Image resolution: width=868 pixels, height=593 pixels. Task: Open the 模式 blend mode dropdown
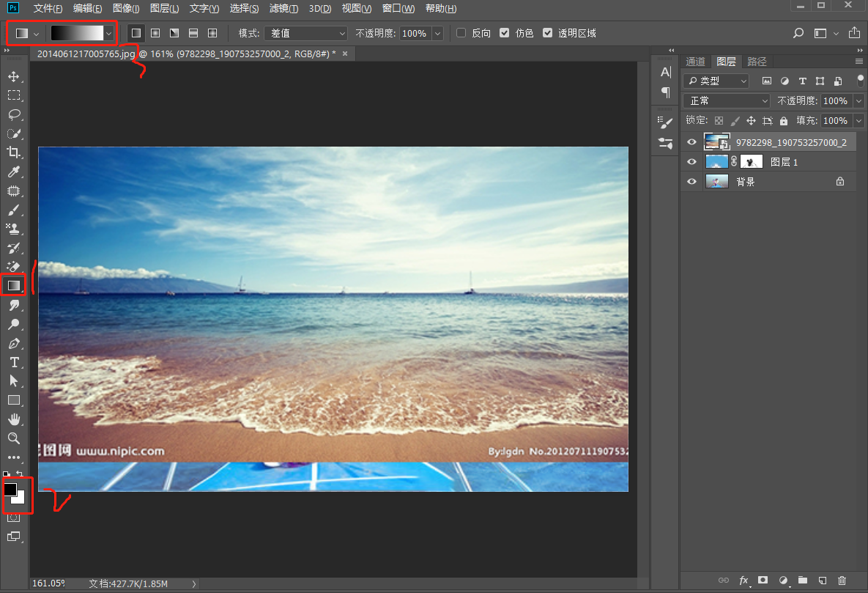point(306,33)
